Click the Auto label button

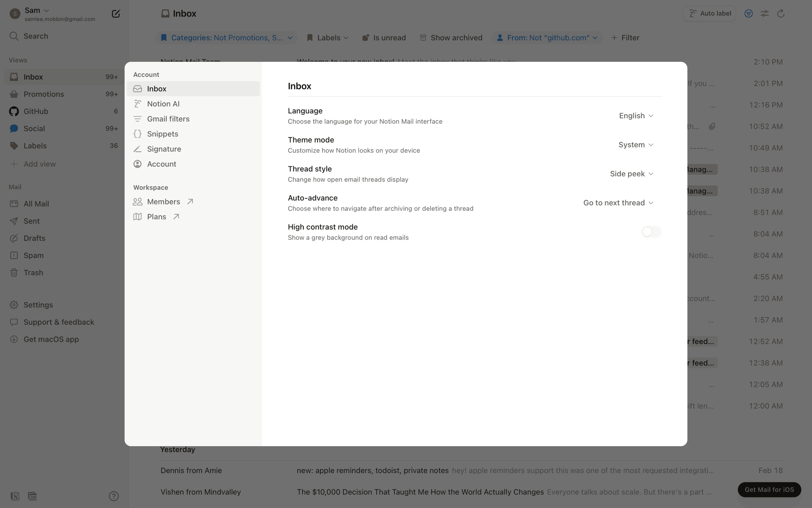pos(709,14)
